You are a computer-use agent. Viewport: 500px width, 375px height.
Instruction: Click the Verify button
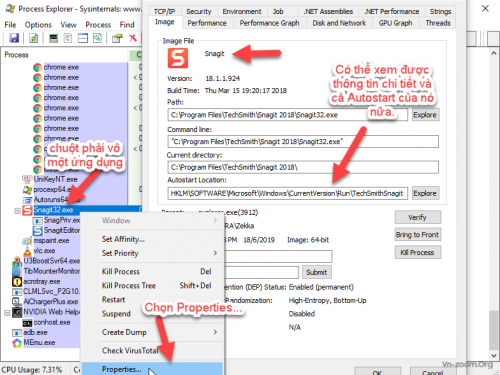pos(418,217)
